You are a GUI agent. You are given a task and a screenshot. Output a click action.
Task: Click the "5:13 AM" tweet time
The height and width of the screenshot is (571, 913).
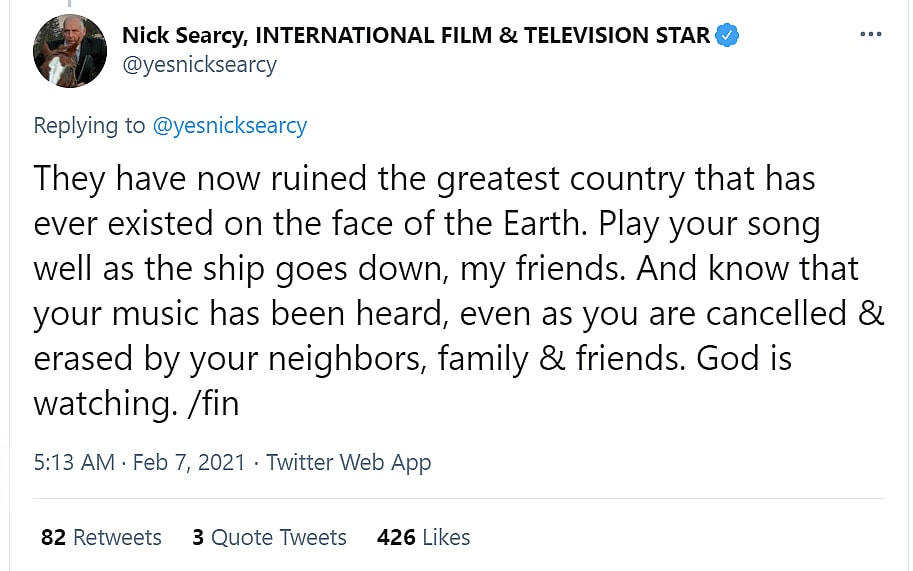(73, 462)
